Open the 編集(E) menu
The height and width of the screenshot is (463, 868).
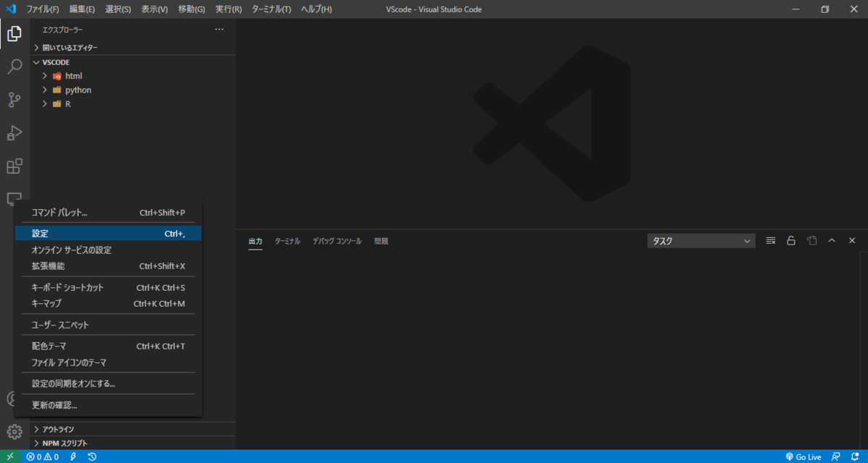click(x=82, y=9)
